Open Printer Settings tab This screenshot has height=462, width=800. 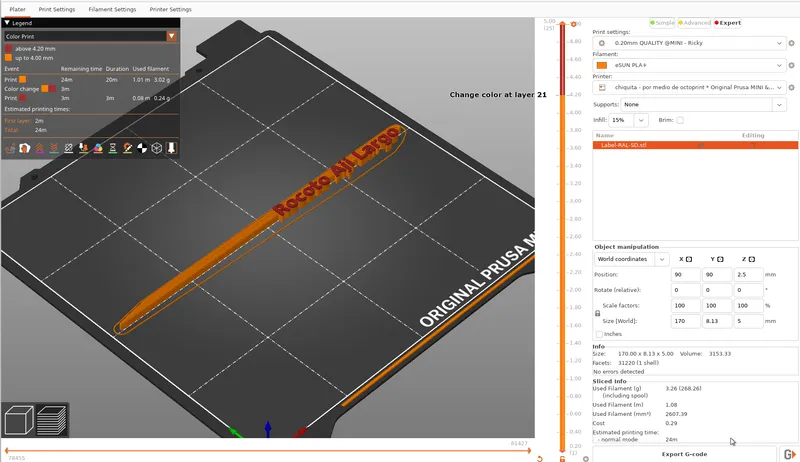pyautogui.click(x=170, y=9)
